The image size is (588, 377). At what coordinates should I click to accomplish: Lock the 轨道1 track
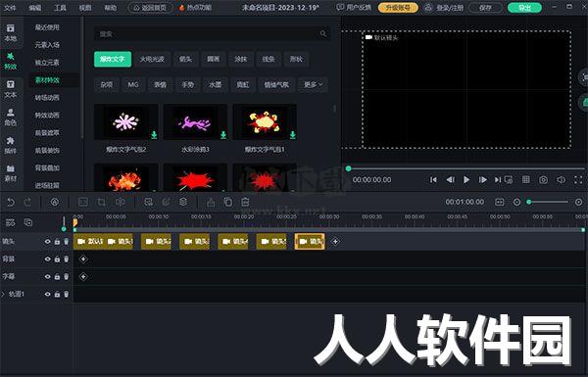(x=57, y=294)
